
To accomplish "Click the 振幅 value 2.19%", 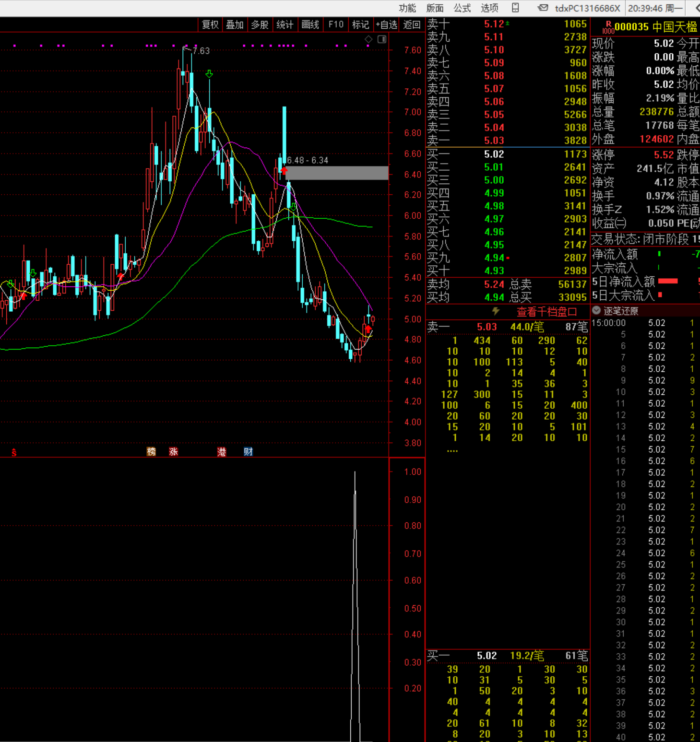I will tap(660, 98).
